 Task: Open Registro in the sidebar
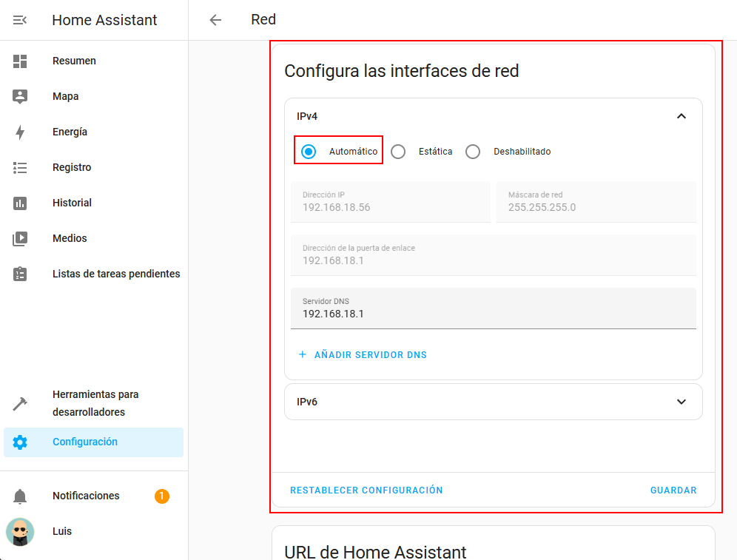pos(72,167)
